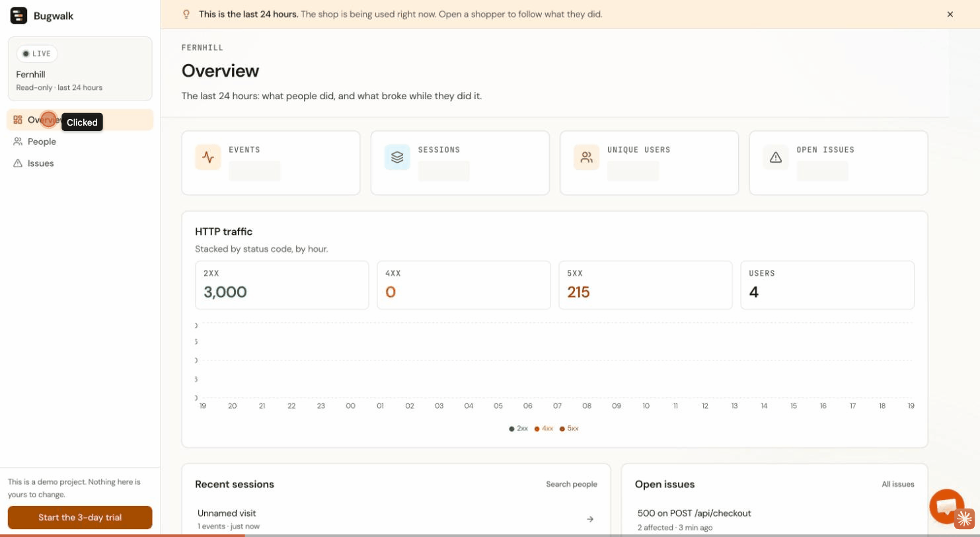Open the Unnamed visit session arrow
Image resolution: width=980 pixels, height=537 pixels.
click(590, 519)
